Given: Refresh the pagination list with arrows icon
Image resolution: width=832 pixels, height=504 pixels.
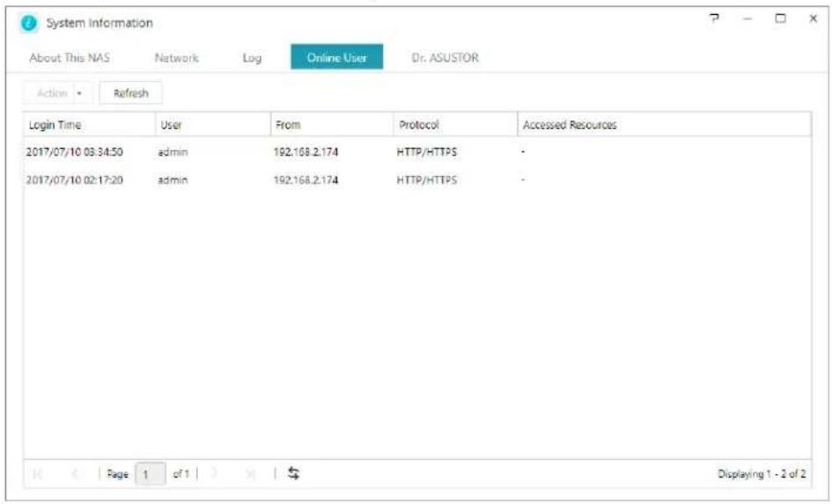Looking at the screenshot, I should coord(293,473).
